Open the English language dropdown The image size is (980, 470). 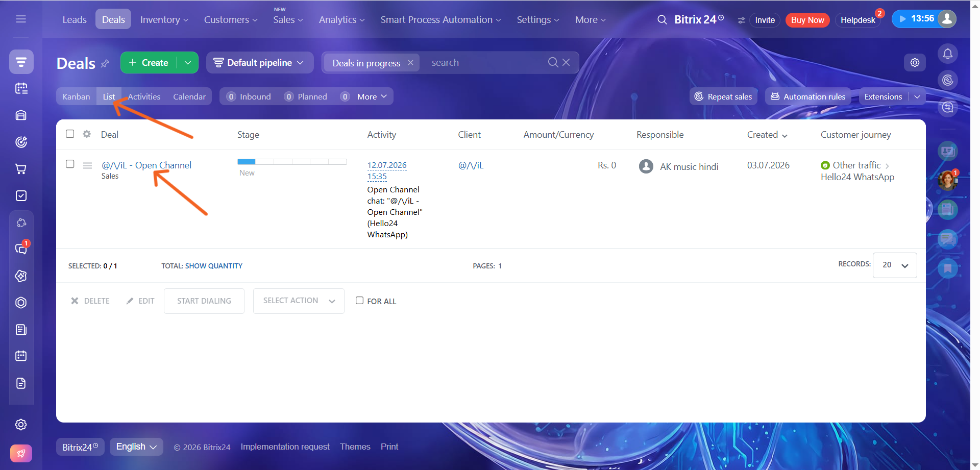point(136,447)
